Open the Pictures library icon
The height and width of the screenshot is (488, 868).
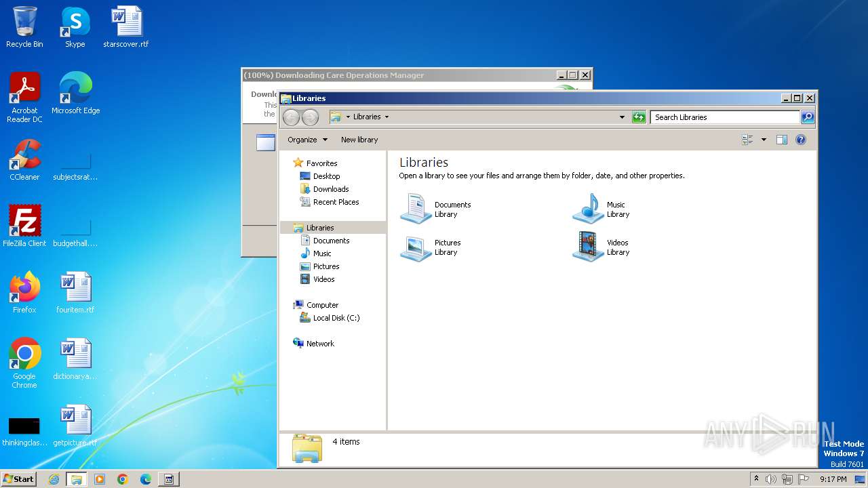coord(416,247)
